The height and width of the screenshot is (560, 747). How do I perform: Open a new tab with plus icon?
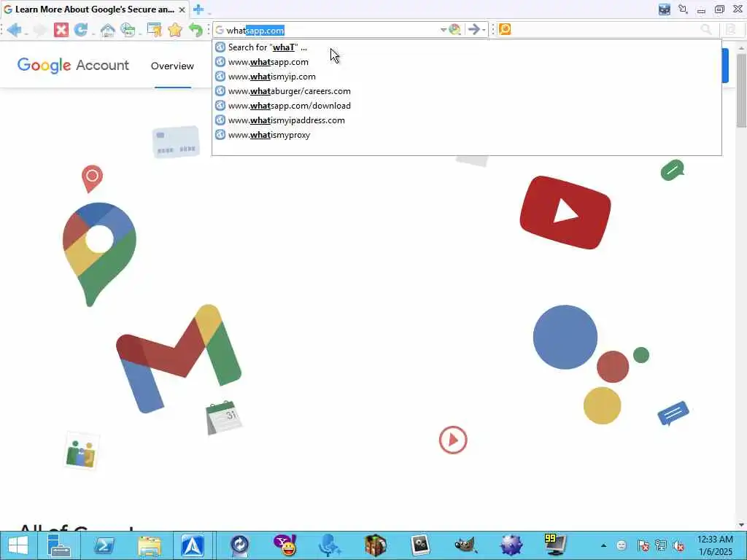tap(198, 9)
